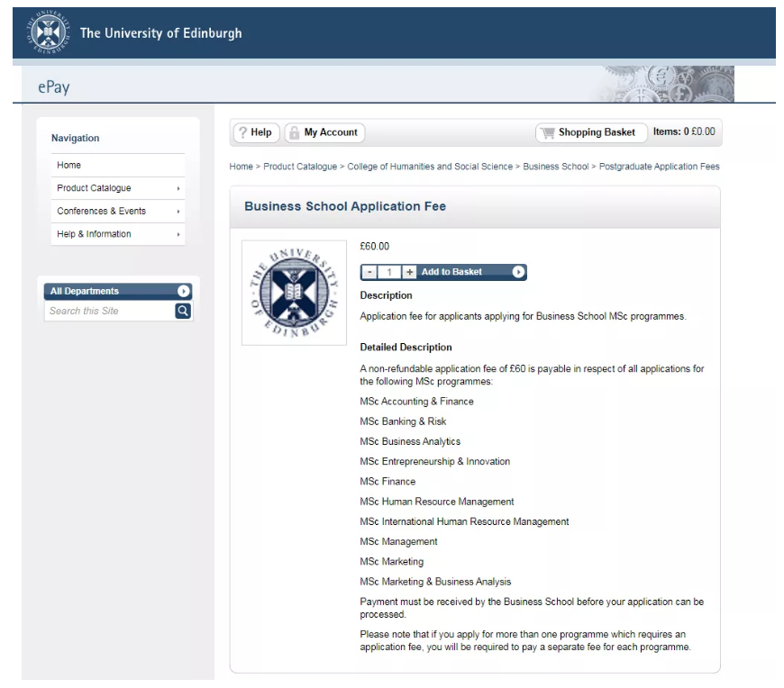Increase quantity with the plus button

(409, 272)
